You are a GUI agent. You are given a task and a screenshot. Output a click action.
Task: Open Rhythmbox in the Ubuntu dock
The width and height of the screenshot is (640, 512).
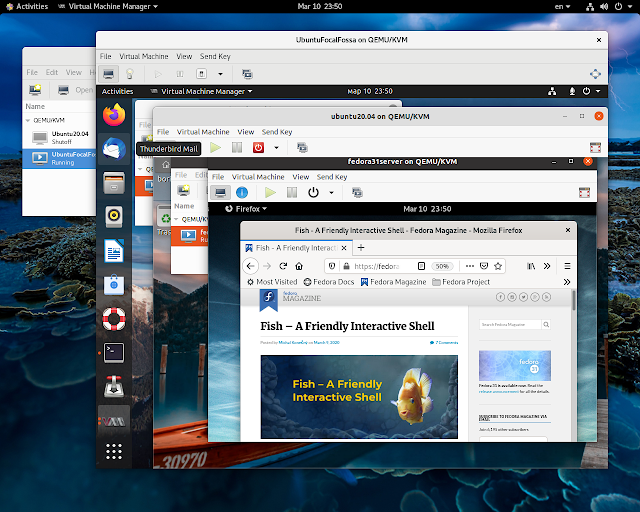(114, 216)
